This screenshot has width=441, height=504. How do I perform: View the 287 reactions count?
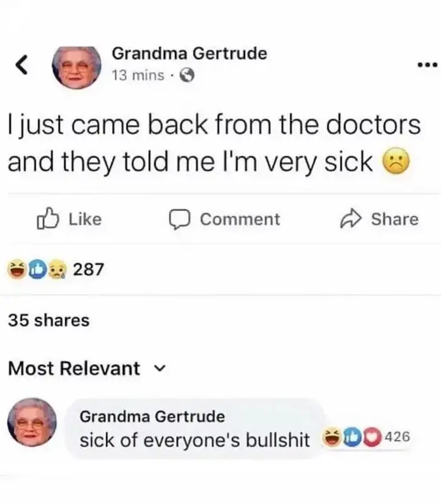[89, 269]
